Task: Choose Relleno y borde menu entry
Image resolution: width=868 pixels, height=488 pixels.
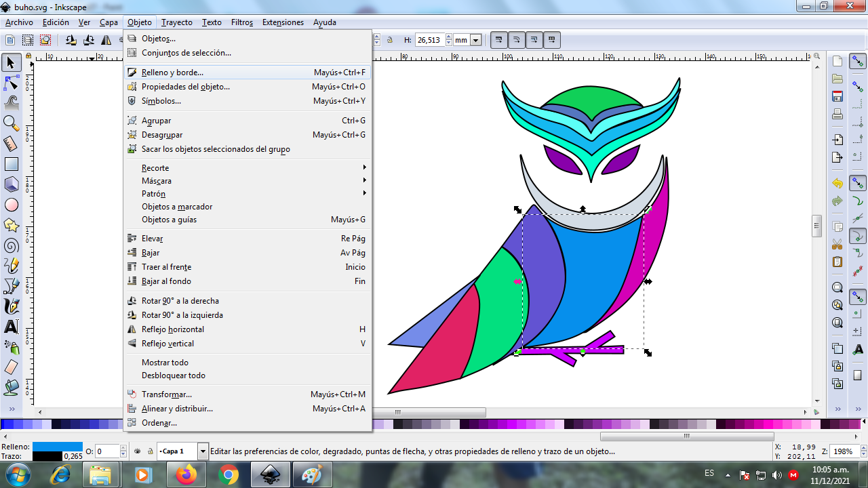Action: (x=247, y=73)
